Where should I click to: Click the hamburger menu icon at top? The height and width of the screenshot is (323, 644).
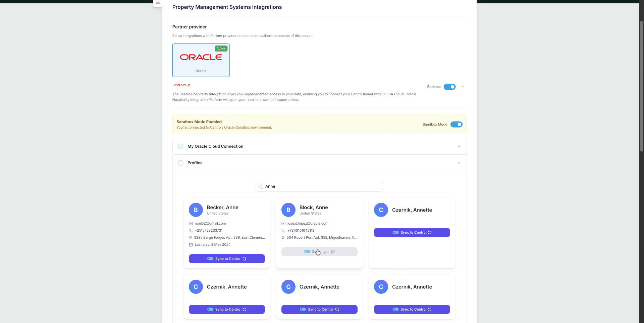(x=158, y=2)
